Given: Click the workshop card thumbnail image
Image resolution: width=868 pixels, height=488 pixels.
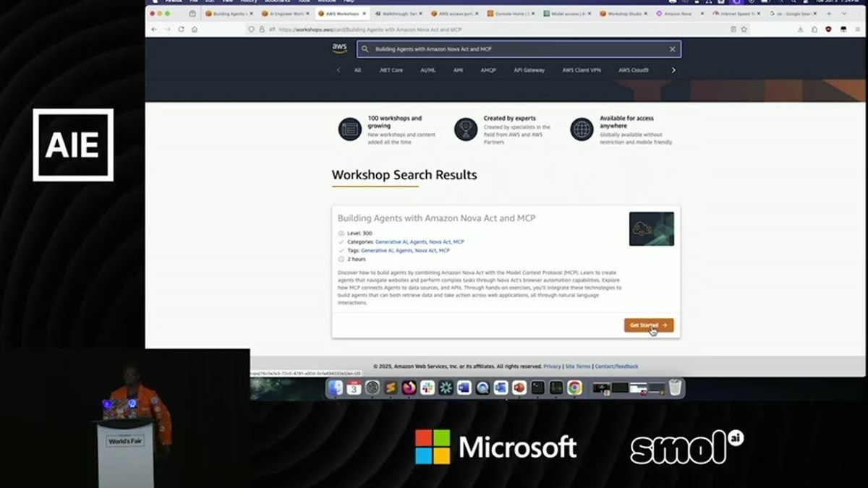Looking at the screenshot, I should (652, 228).
